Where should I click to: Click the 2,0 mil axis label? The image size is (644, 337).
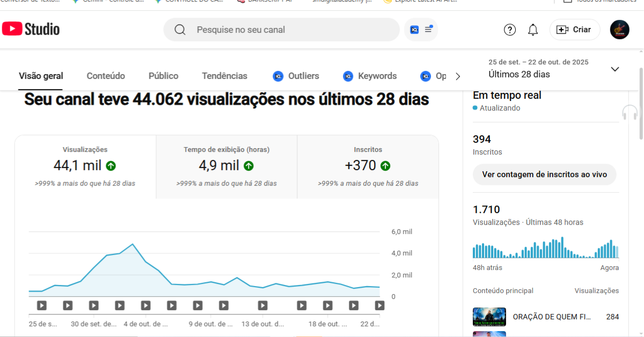(402, 275)
